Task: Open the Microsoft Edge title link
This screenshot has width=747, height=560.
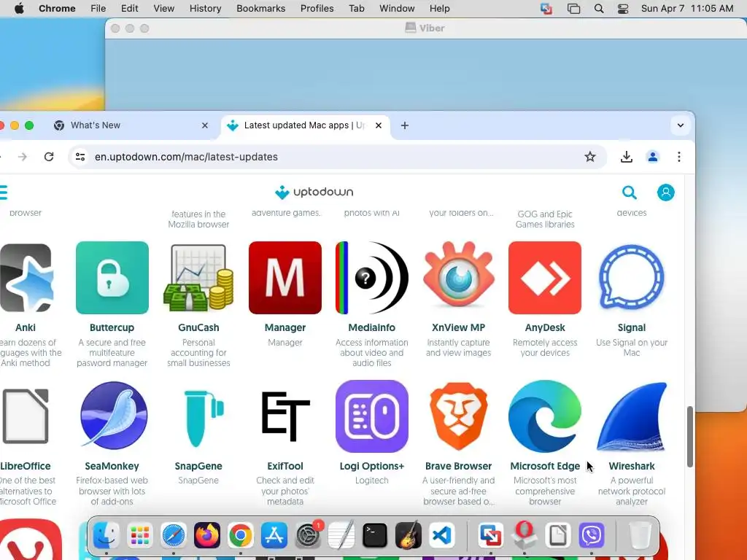Action: click(x=545, y=466)
